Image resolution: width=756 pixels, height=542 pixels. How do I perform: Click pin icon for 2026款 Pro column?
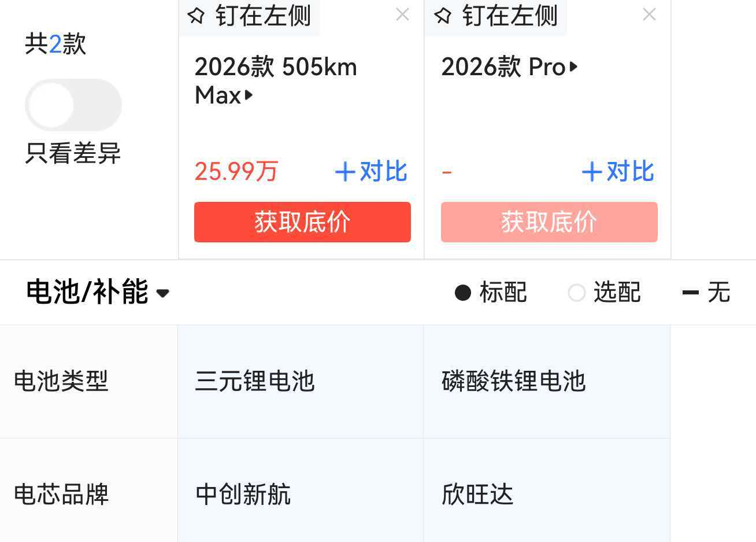(443, 16)
